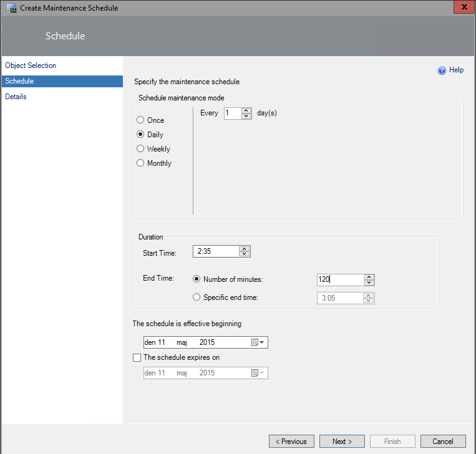
Task: Open the Schedule wizard step
Action: click(62, 81)
